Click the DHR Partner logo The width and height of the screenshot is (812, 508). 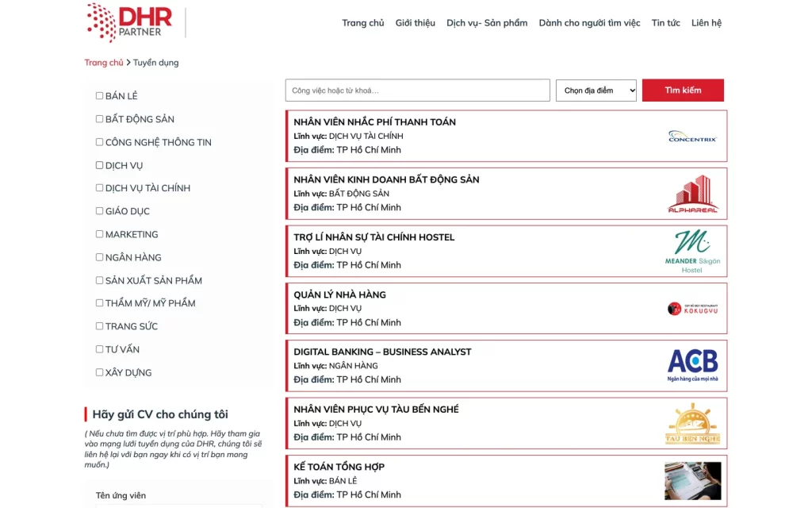[x=129, y=22]
